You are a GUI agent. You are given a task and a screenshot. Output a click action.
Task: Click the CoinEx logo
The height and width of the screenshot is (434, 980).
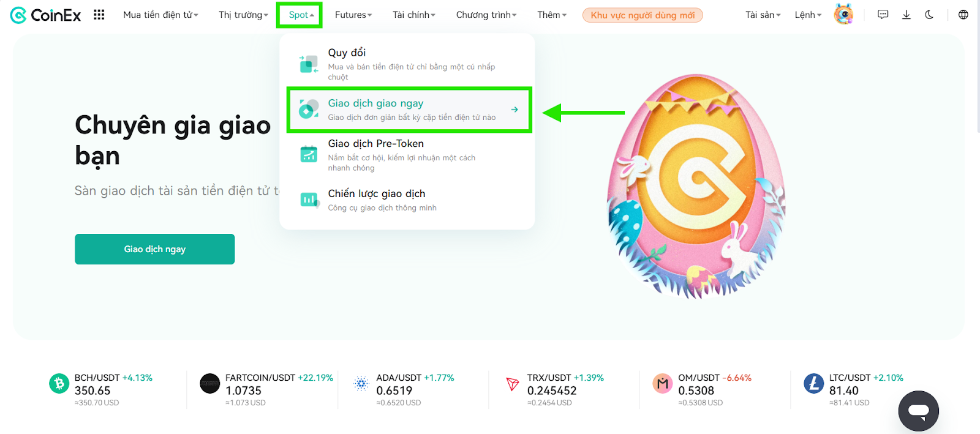click(x=45, y=15)
